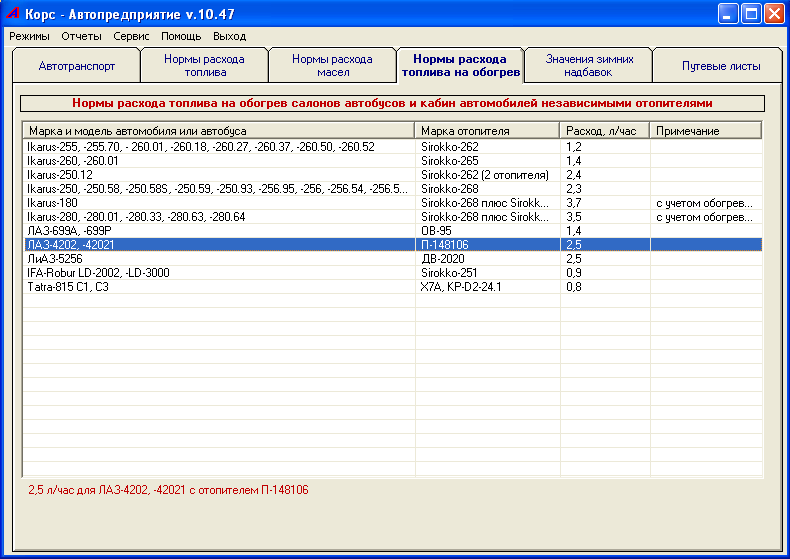Click the Выход menu item
Image resolution: width=790 pixels, height=559 pixels.
pos(229,36)
